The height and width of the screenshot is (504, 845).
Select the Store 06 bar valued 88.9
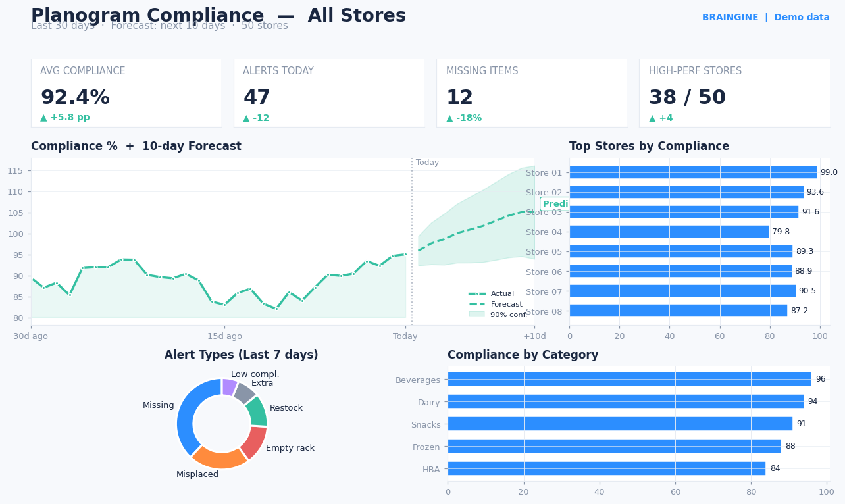pos(680,271)
